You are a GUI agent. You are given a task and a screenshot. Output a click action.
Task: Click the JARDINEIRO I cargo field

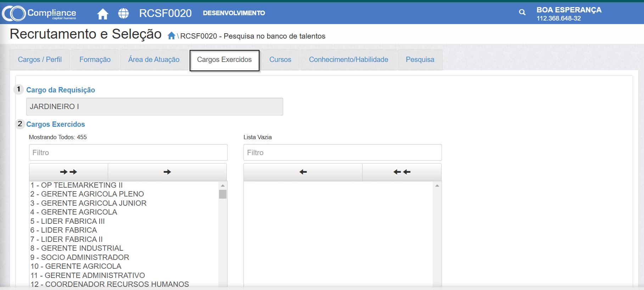[155, 107]
